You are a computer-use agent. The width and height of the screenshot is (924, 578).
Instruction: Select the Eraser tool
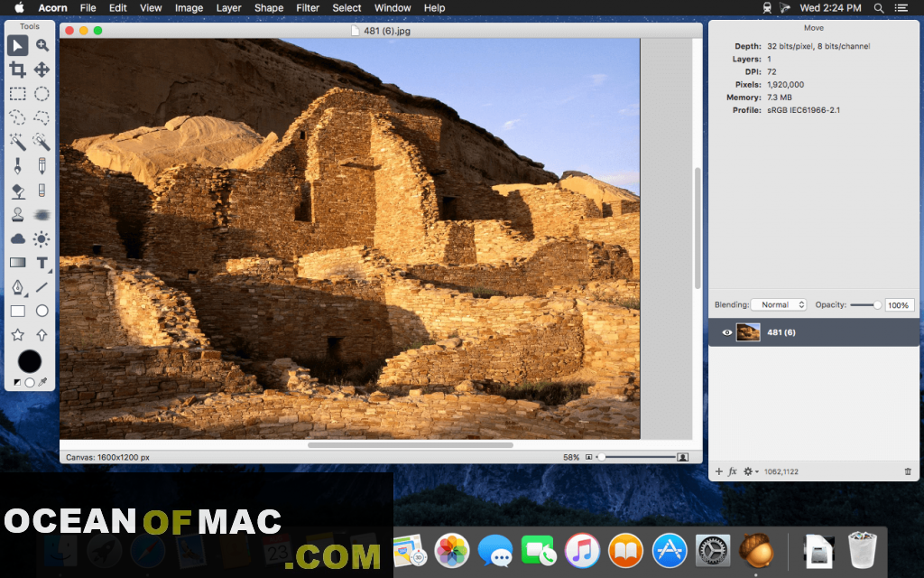coord(42,191)
